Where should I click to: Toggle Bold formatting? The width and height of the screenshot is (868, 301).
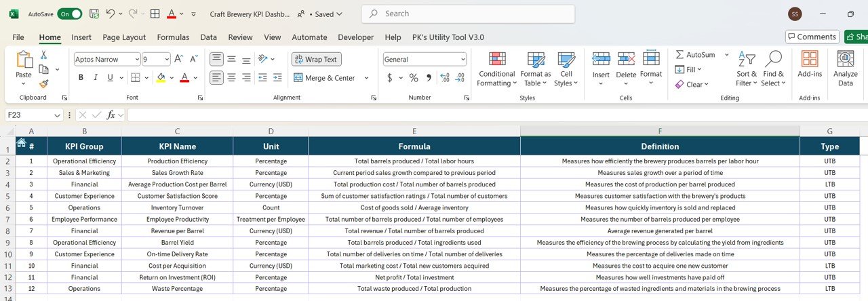pos(81,78)
